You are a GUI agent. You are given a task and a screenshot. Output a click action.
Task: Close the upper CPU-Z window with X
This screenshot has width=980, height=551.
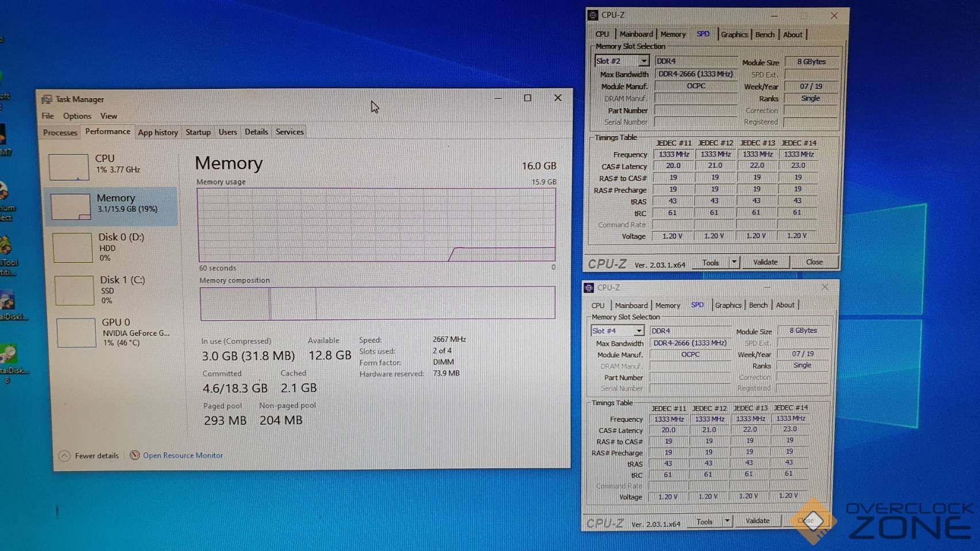pos(834,15)
